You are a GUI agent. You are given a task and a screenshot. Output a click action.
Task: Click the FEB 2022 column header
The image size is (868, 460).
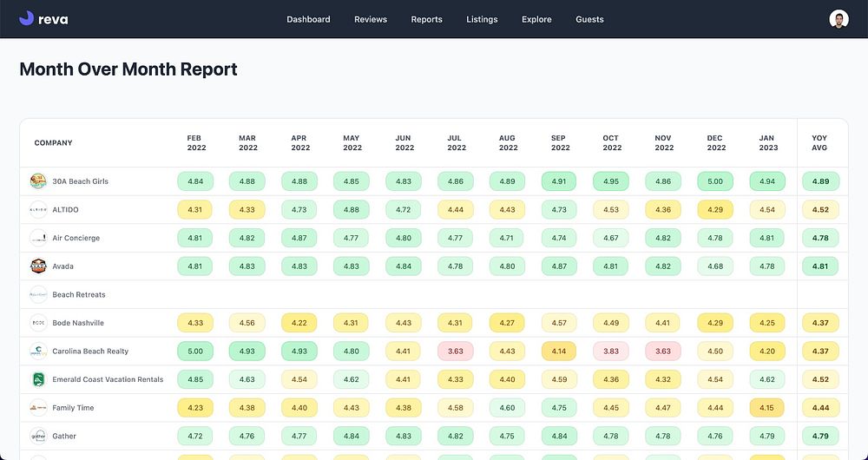[196, 143]
